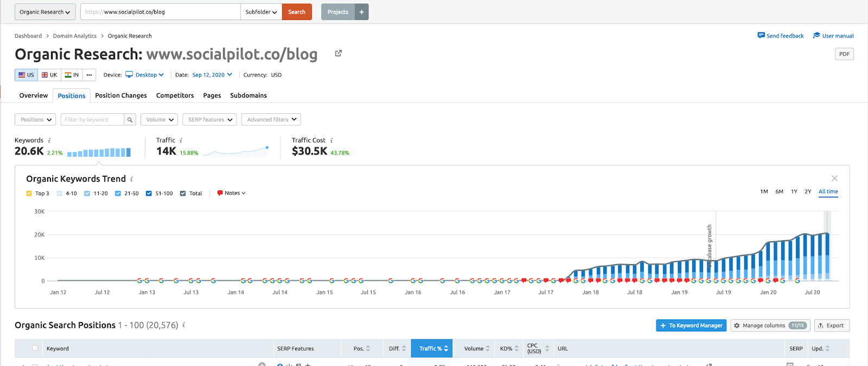Open the Subfolder dropdown
The image size is (868, 366).
point(261,12)
